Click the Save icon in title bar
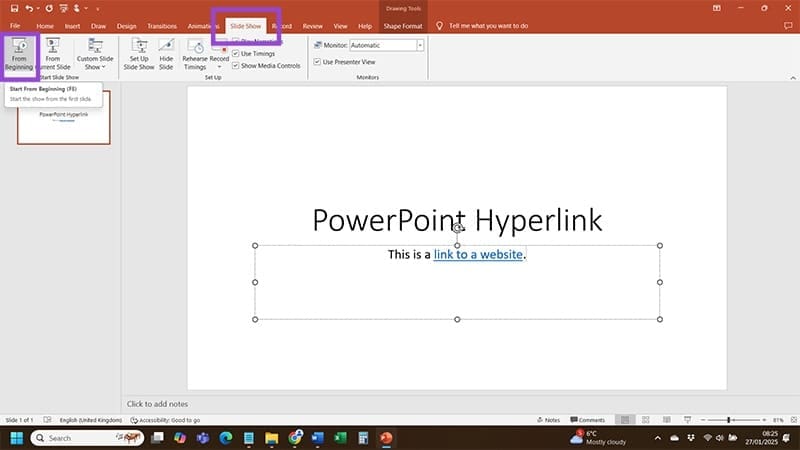800x450 pixels. pos(14,8)
